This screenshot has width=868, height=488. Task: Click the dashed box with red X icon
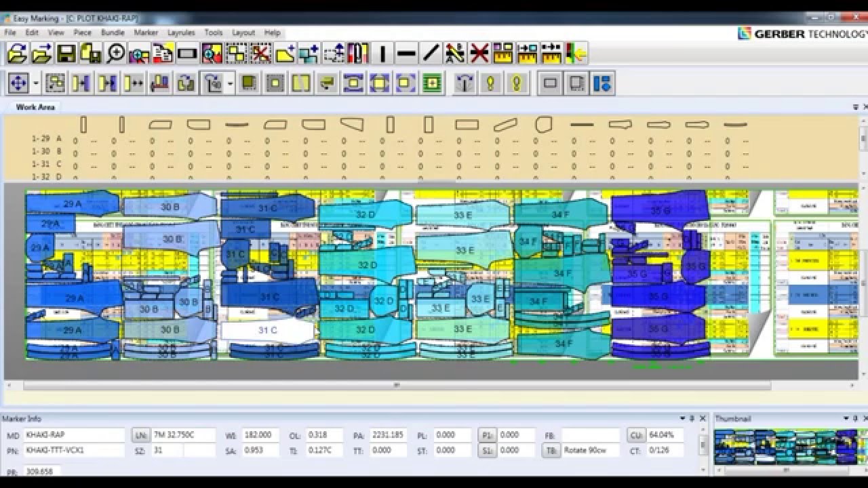260,53
